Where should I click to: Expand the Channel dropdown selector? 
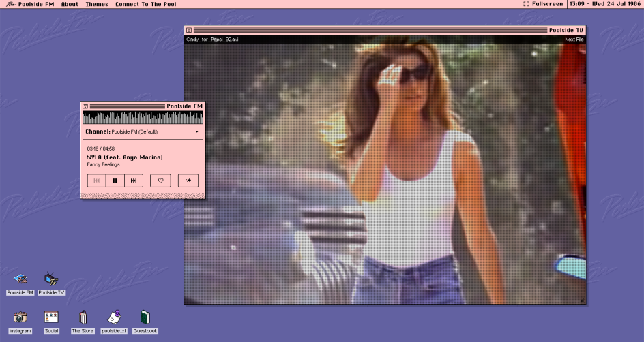[196, 131]
